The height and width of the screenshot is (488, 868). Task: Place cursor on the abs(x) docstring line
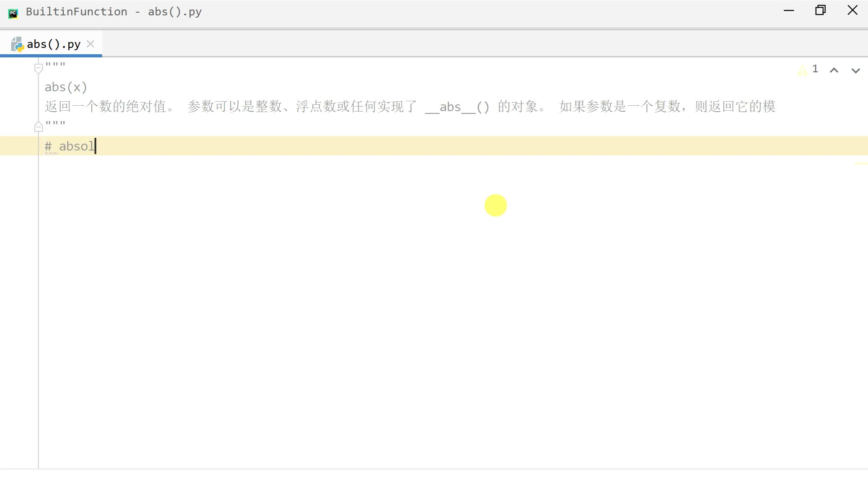click(x=66, y=87)
